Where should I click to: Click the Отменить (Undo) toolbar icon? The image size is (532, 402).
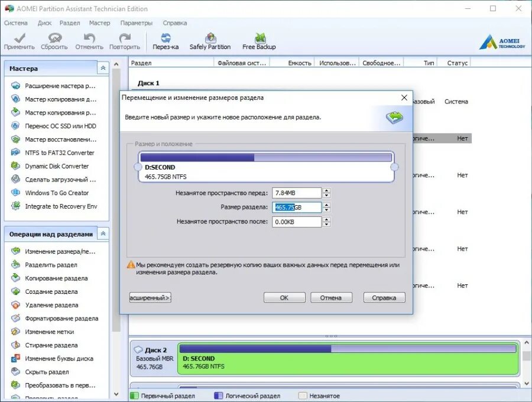[x=89, y=41]
